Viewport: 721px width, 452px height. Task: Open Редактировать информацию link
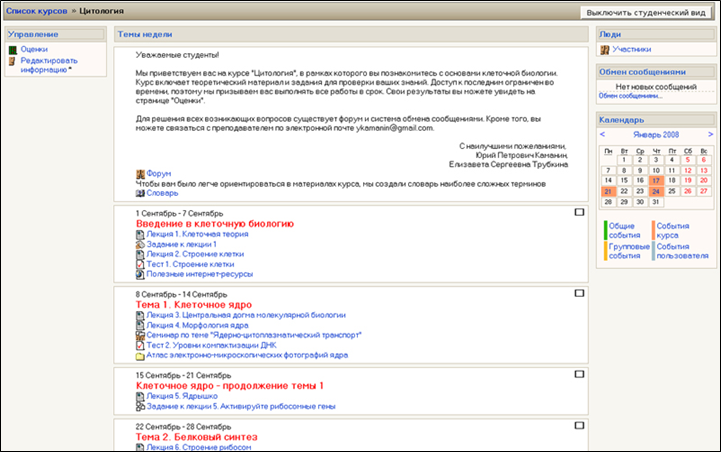tap(49, 65)
